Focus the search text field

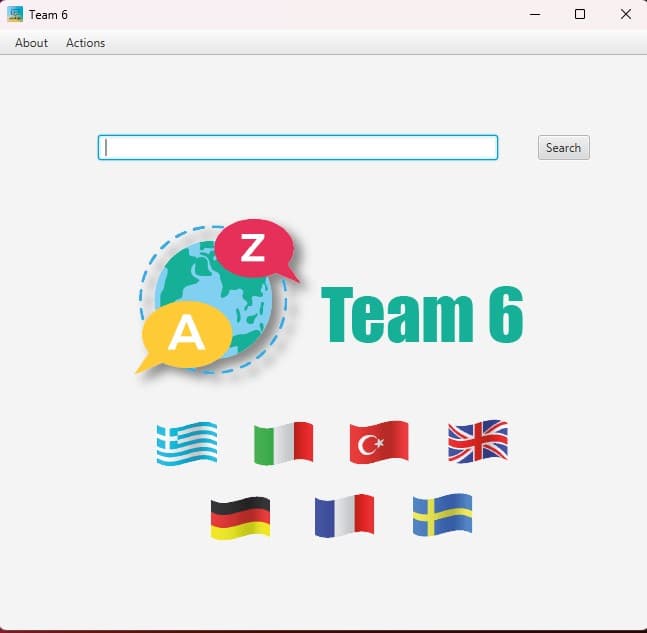(x=298, y=148)
